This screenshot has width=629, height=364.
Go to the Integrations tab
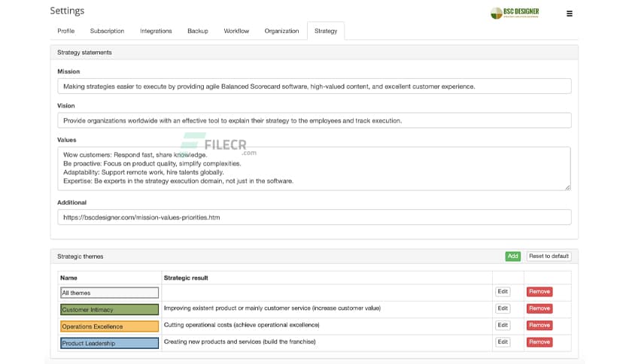(156, 31)
